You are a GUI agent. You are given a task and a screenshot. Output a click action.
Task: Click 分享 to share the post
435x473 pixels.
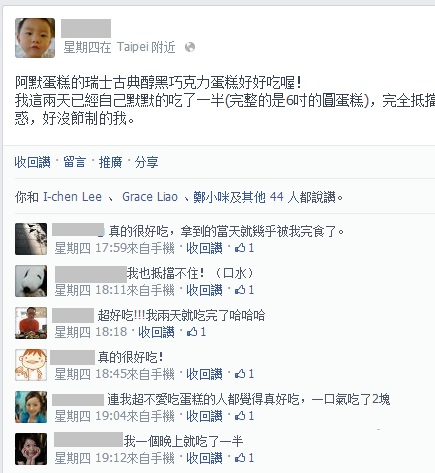click(146, 162)
